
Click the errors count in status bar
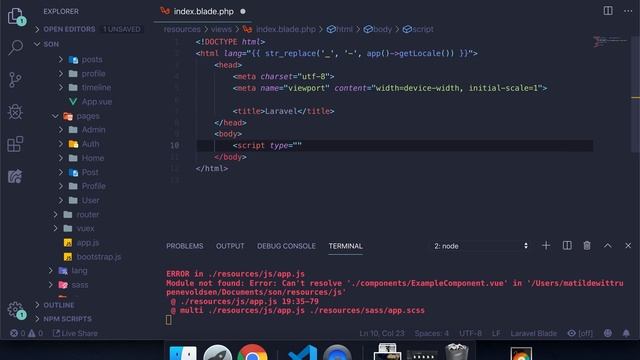18,333
